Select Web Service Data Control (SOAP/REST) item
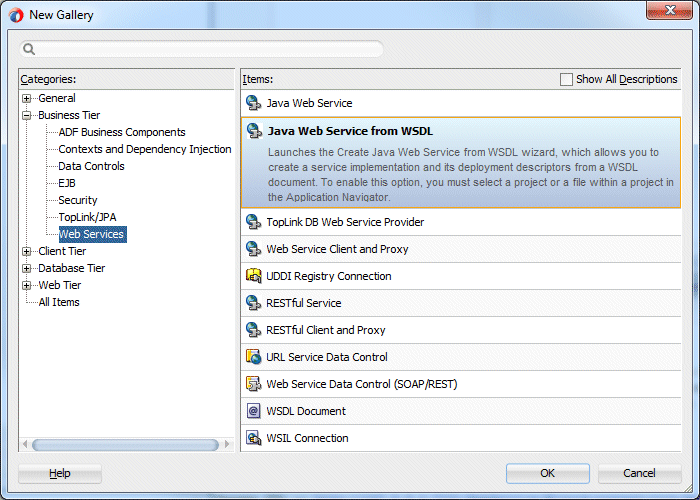 461,384
